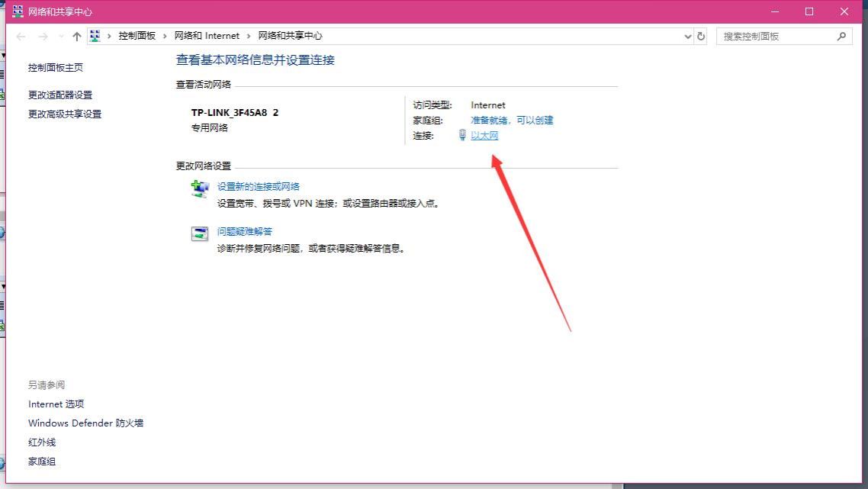This screenshot has height=489, width=868.
Task: Open the 以太网 connection link
Action: [484, 136]
